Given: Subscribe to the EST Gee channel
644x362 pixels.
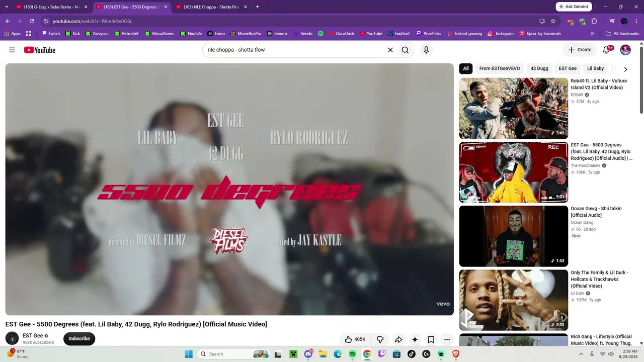Looking at the screenshot, I should pos(79,338).
